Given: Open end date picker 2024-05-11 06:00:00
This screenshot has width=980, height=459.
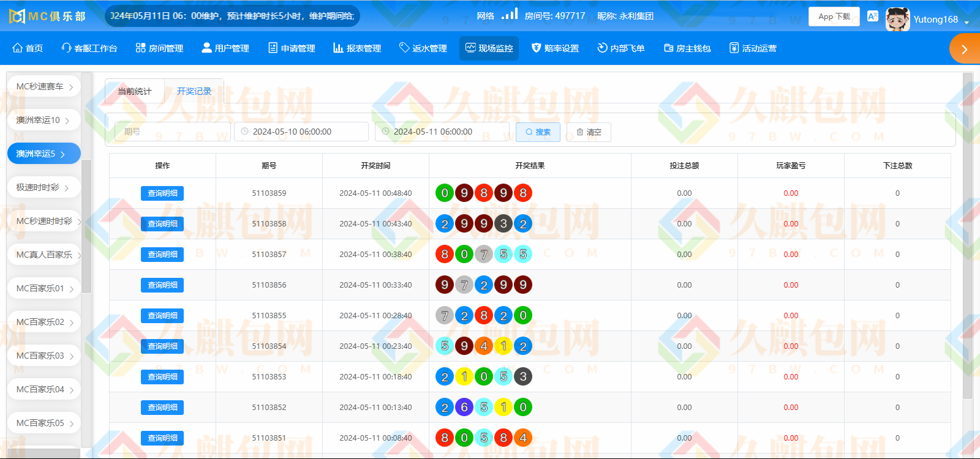Looking at the screenshot, I should pyautogui.click(x=442, y=132).
